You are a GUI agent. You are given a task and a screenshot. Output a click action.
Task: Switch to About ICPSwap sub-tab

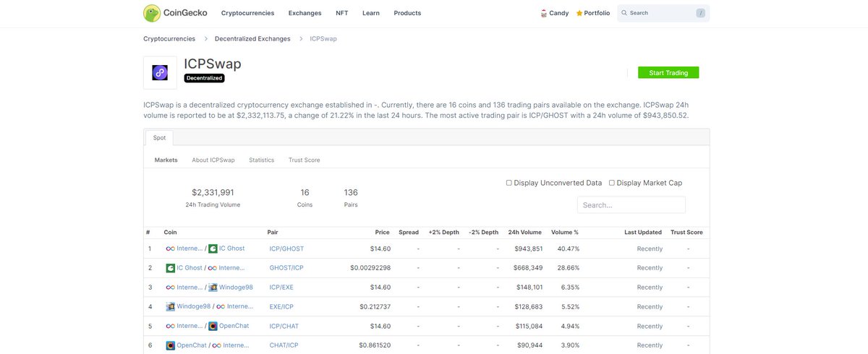213,160
